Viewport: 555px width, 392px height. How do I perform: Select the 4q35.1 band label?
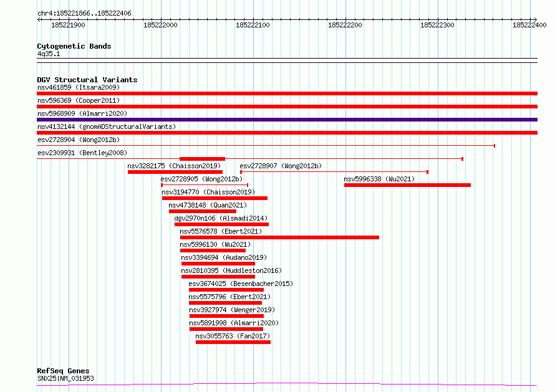tap(49, 54)
